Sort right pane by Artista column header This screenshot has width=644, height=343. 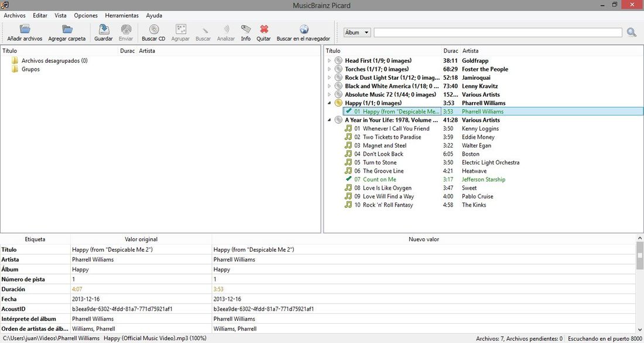(x=551, y=51)
